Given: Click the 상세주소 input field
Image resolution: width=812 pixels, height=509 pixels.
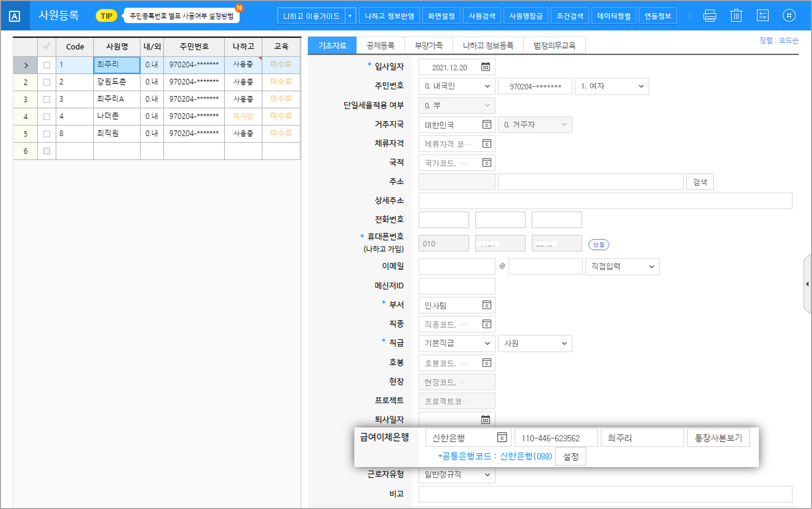Looking at the screenshot, I should pyautogui.click(x=605, y=201).
